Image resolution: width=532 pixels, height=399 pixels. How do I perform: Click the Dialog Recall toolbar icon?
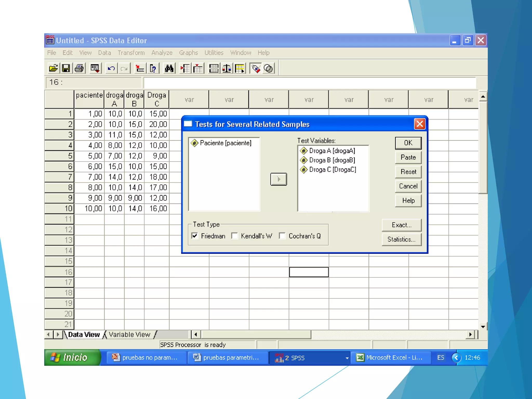pos(95,69)
